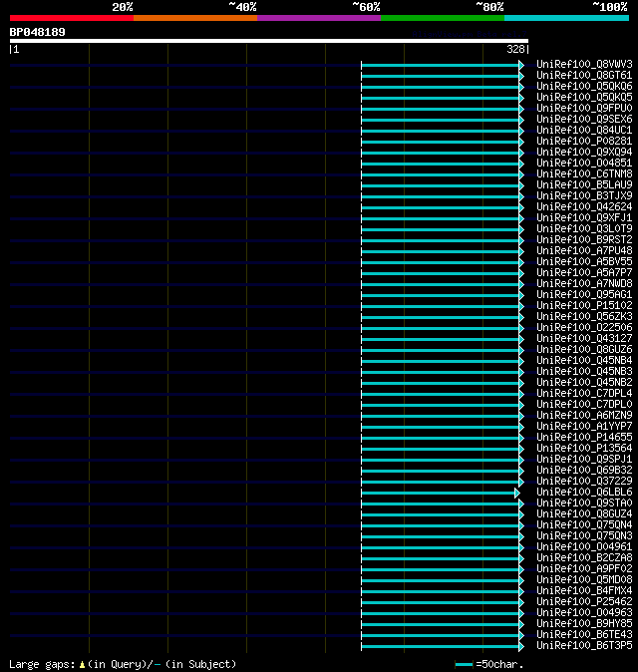Select the UniRef100_Q95AG1 label
Screen dimensions: 638x672
(x=584, y=295)
